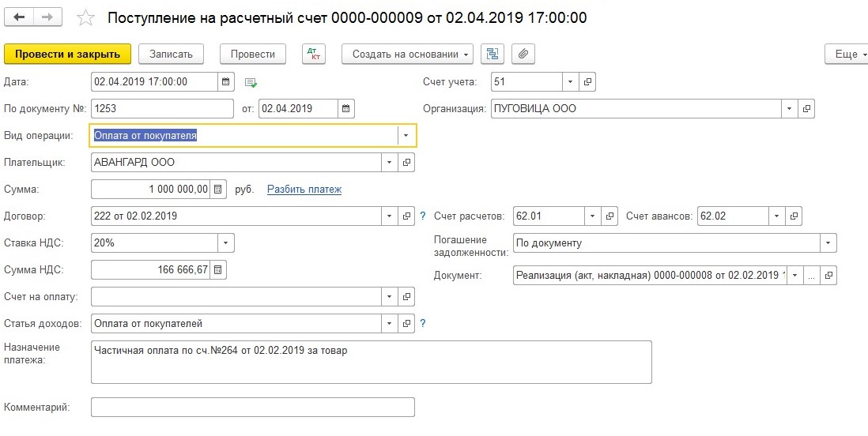Click Провести и закрыть button
The image size is (868, 436).
pyautogui.click(x=67, y=54)
